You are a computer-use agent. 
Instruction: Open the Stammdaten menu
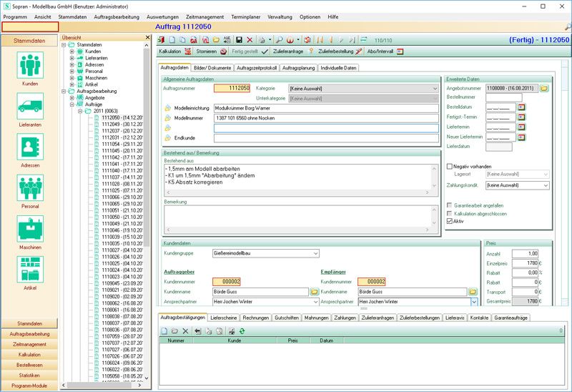[x=72, y=16]
